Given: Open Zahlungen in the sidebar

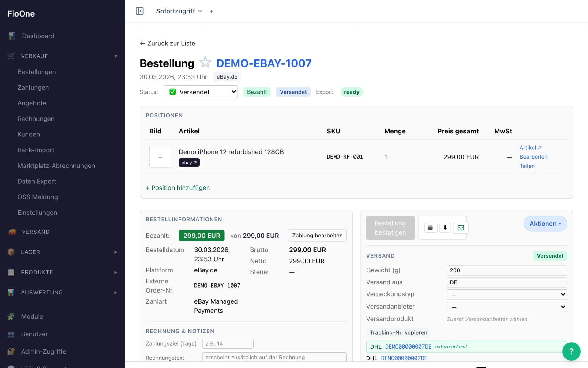Looking at the screenshot, I should [x=33, y=87].
